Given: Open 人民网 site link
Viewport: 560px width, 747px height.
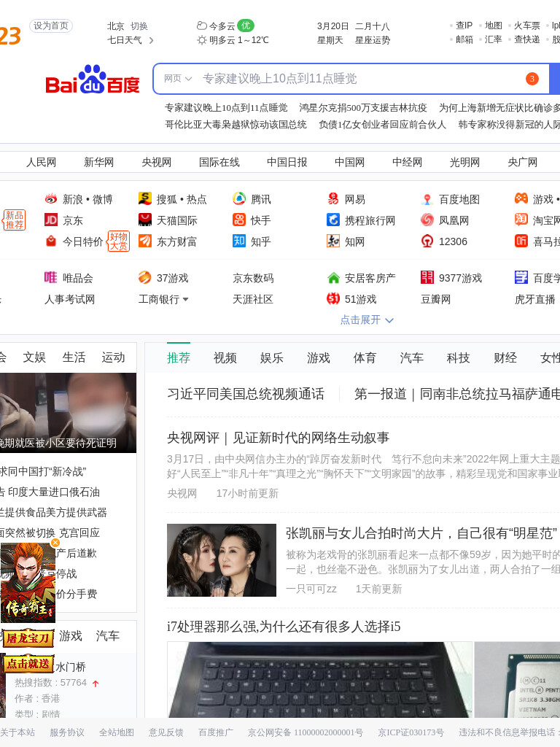Looking at the screenshot, I should click(41, 163).
